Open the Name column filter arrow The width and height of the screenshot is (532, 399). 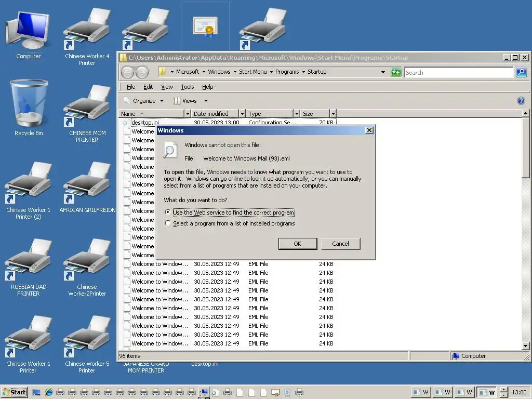[188, 114]
